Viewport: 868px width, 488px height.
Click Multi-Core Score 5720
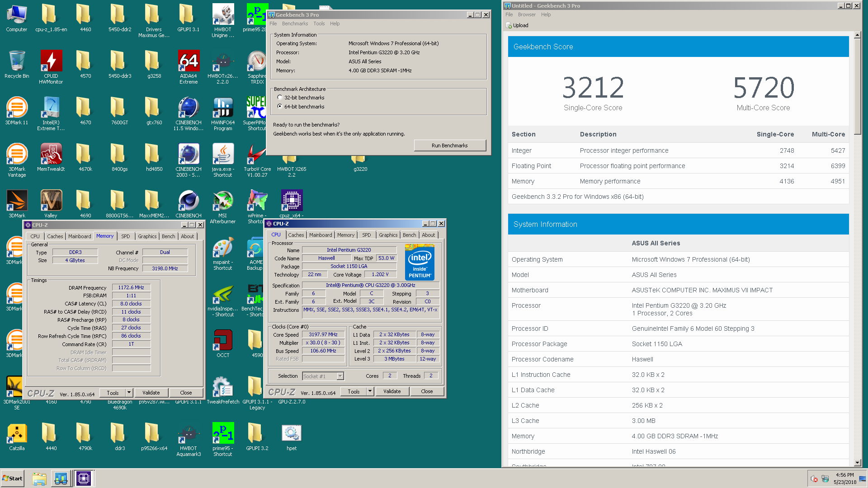click(763, 88)
